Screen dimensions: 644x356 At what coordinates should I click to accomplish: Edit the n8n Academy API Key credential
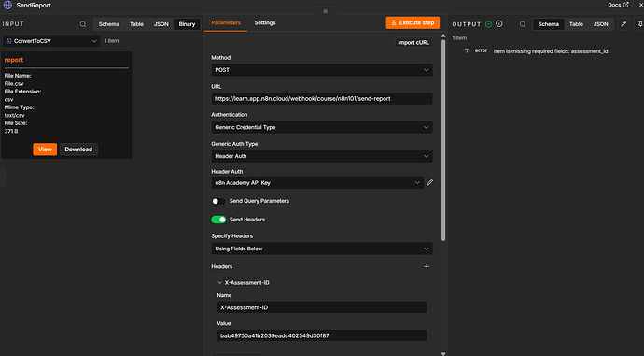(x=429, y=182)
